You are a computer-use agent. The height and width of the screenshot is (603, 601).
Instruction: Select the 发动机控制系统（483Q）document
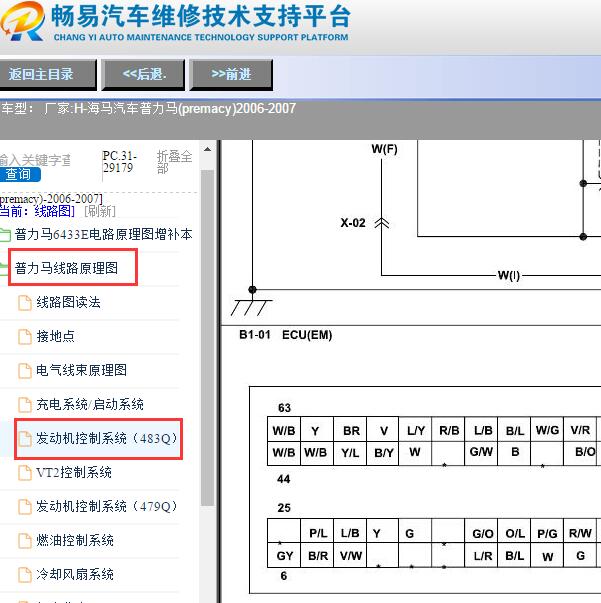107,438
